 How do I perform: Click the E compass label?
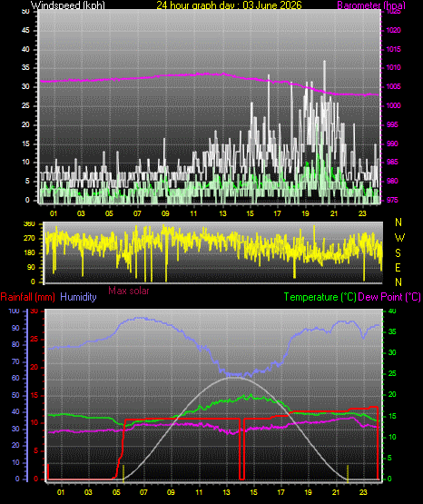tap(398, 267)
